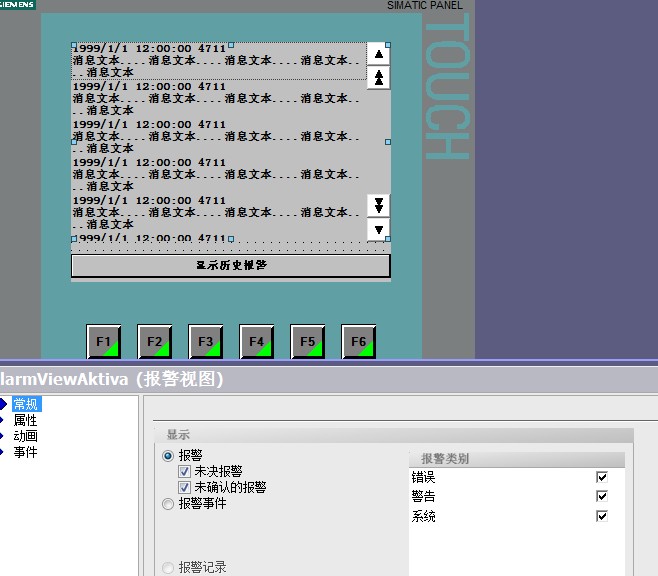Viewport: 658px width, 576px height.
Task: Click the F5 function key
Action: 308,341
